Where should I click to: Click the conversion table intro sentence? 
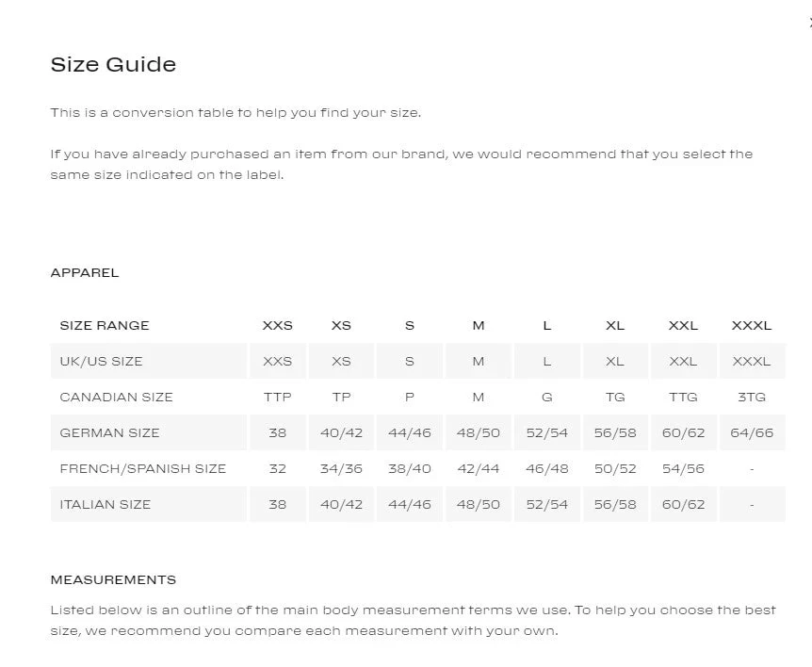click(x=235, y=112)
